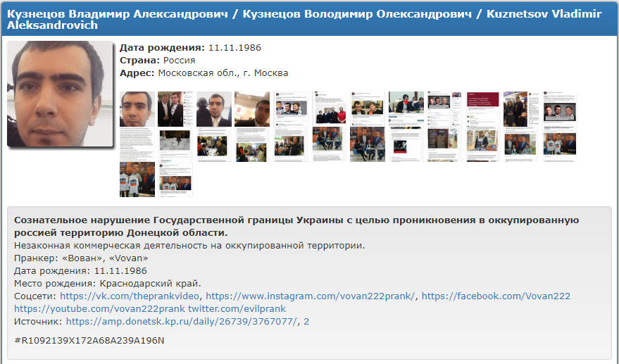This screenshot has width=619, height=364.
Task: Click source link number 2
Action: coord(306,322)
